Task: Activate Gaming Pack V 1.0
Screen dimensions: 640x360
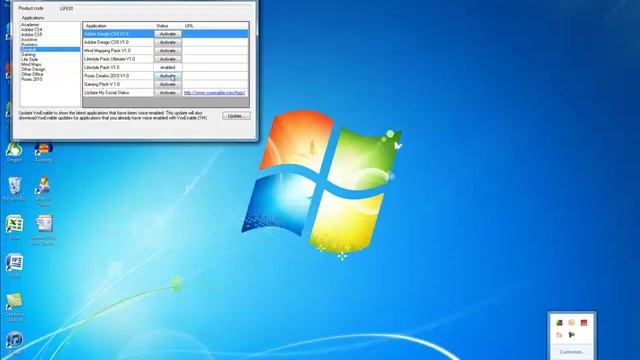Action: tap(168, 84)
